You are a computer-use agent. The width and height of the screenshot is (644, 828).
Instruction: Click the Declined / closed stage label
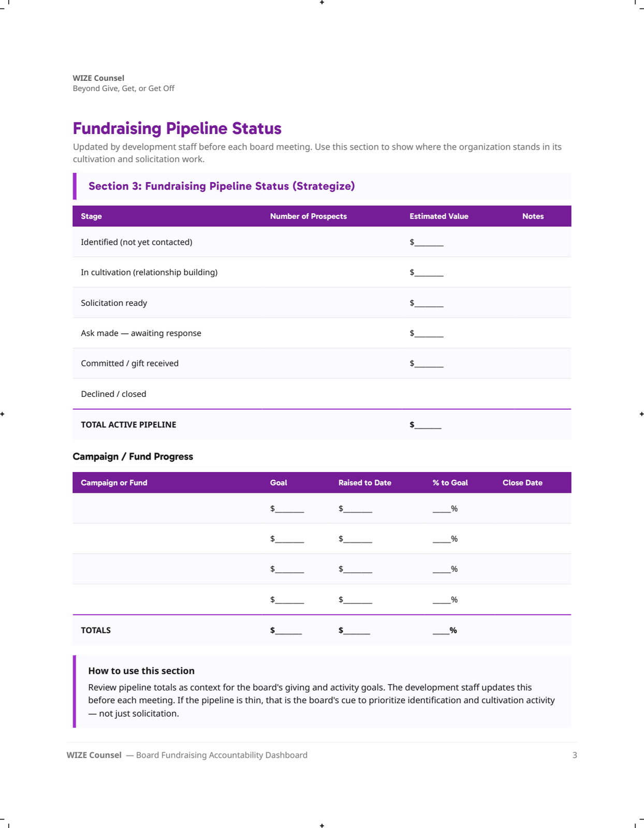pos(113,394)
